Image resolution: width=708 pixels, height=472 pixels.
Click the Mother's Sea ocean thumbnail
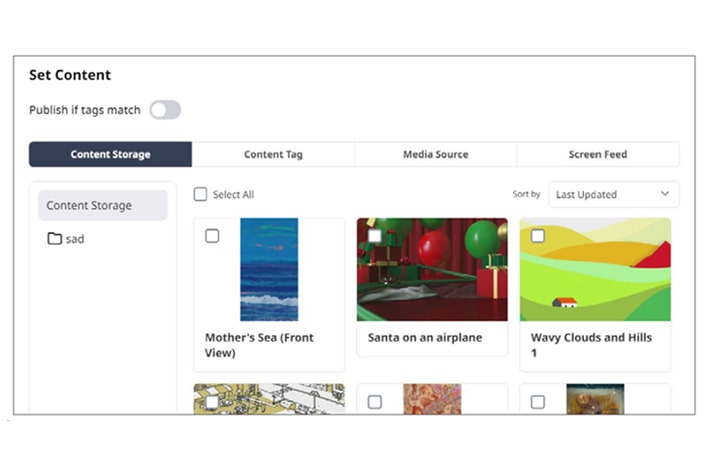point(269,270)
